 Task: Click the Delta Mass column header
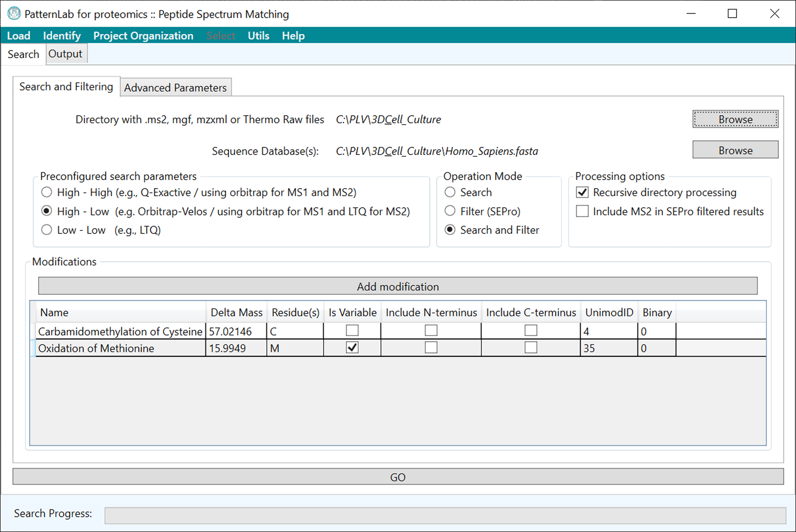[237, 312]
